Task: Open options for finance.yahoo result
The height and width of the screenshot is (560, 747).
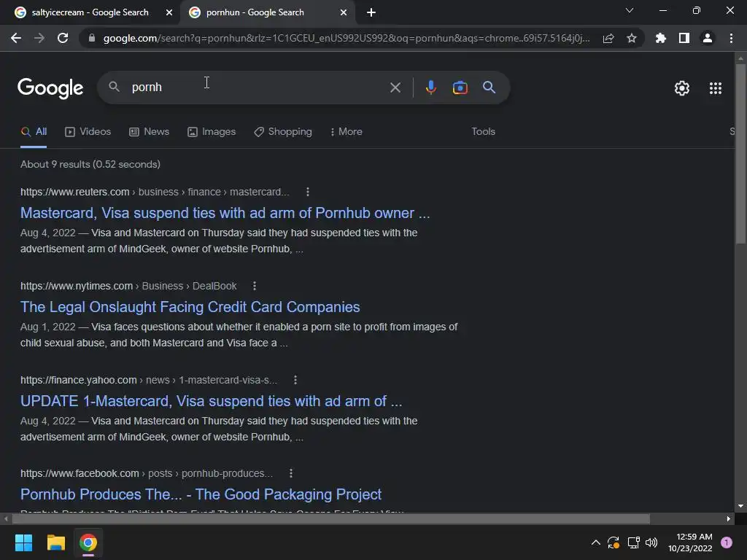Action: point(295,380)
